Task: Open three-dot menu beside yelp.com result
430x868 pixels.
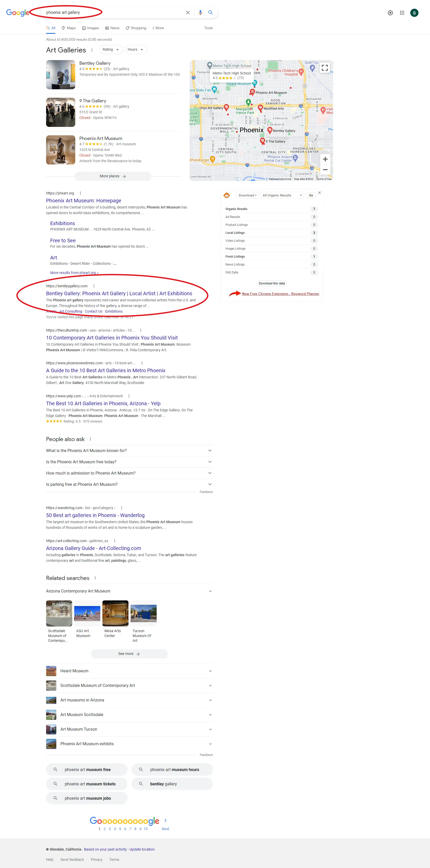Action: [x=129, y=396]
